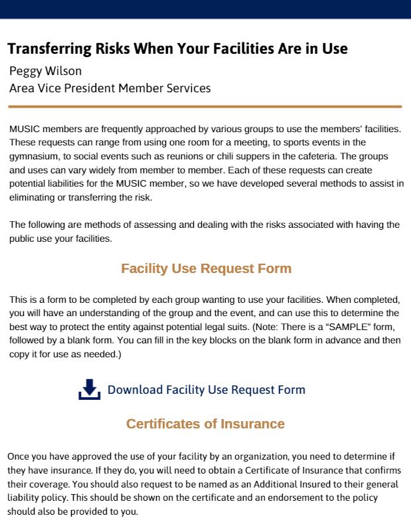Image resolution: width=411 pixels, height=532 pixels.
Task: Click the paragraph starting This is a form
Action: tap(205, 327)
